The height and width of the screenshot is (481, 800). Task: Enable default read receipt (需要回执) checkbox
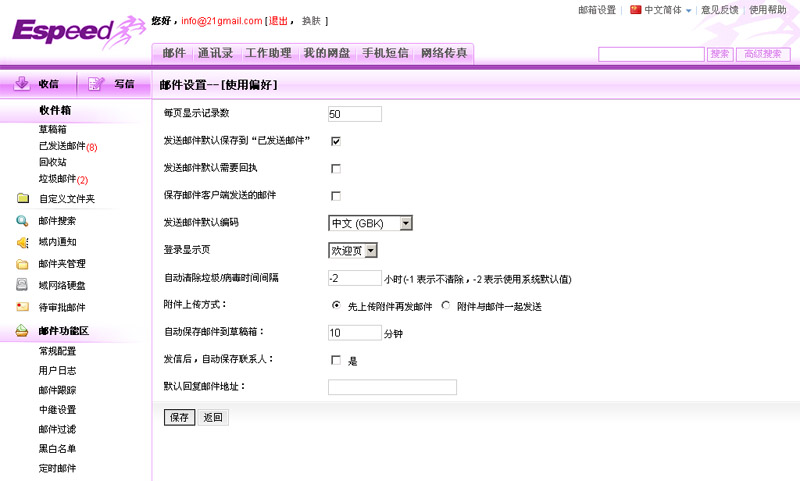click(x=336, y=168)
